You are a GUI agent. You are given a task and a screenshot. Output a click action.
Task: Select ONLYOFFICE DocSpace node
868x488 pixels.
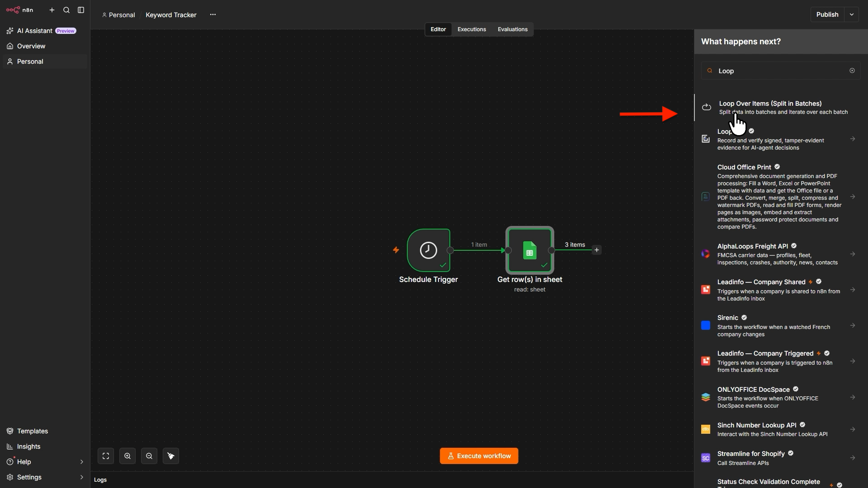click(781, 397)
